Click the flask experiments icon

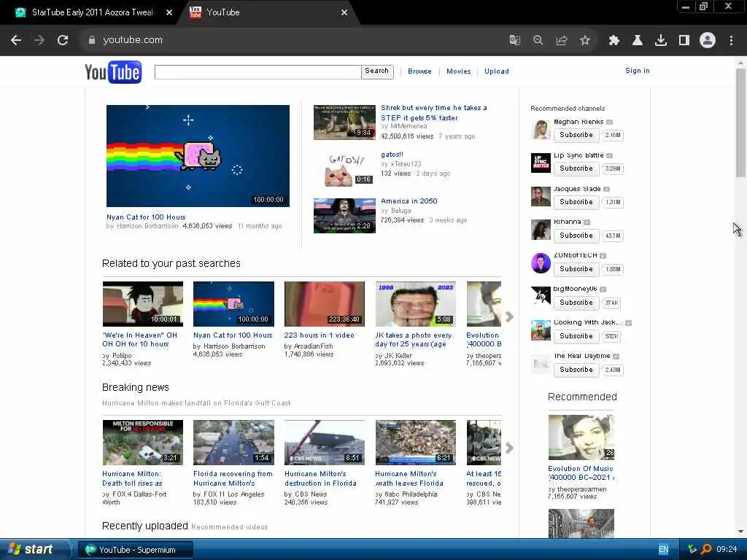pyautogui.click(x=638, y=41)
